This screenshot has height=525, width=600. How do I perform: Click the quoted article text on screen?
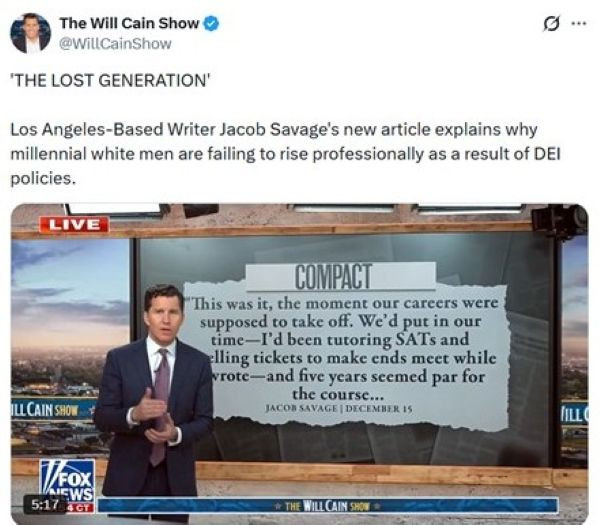tap(344, 348)
